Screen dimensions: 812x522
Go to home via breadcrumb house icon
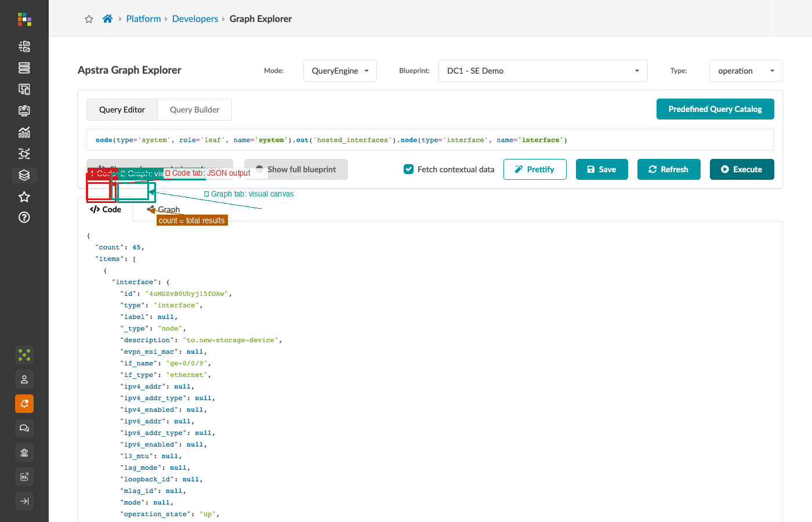click(107, 19)
